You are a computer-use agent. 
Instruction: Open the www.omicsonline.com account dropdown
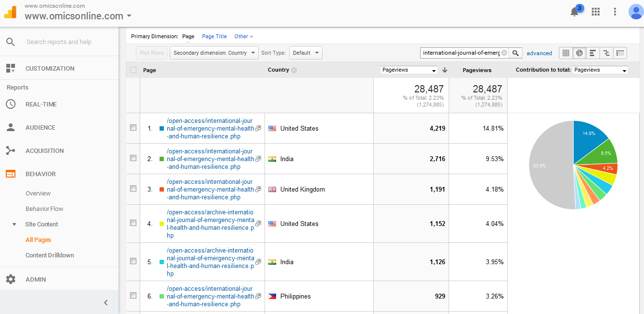tap(78, 16)
